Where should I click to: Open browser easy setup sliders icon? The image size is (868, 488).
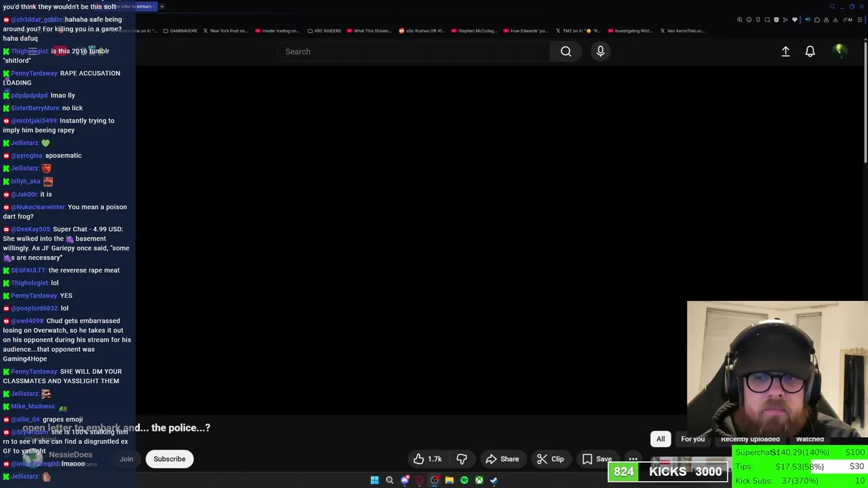860,20
